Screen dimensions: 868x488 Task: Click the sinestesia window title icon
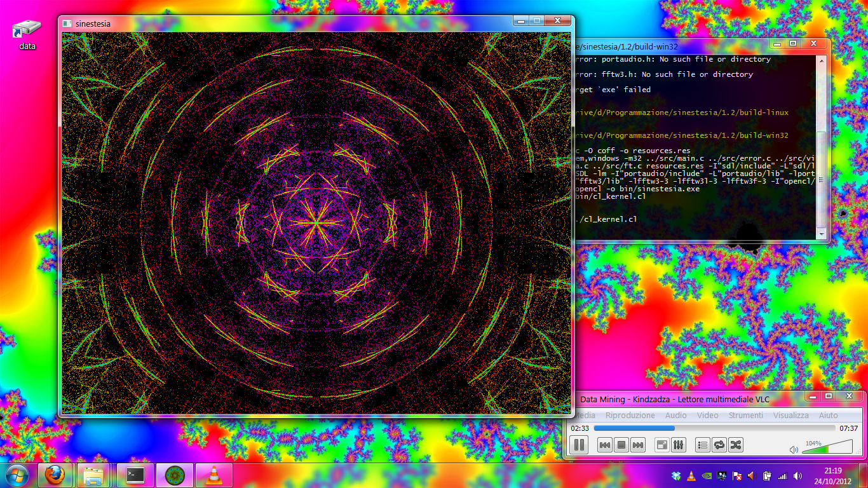[67, 24]
